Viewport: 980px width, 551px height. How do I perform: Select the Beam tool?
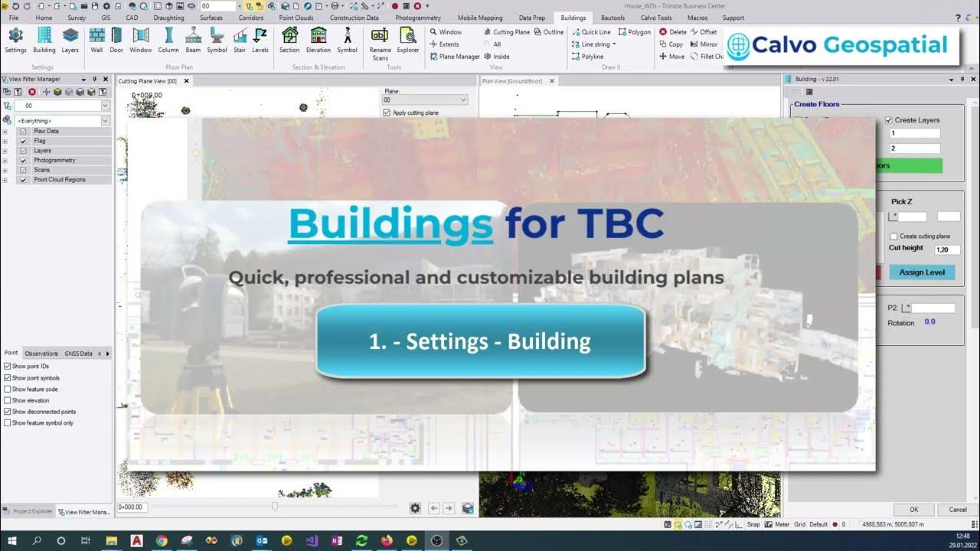(193, 41)
